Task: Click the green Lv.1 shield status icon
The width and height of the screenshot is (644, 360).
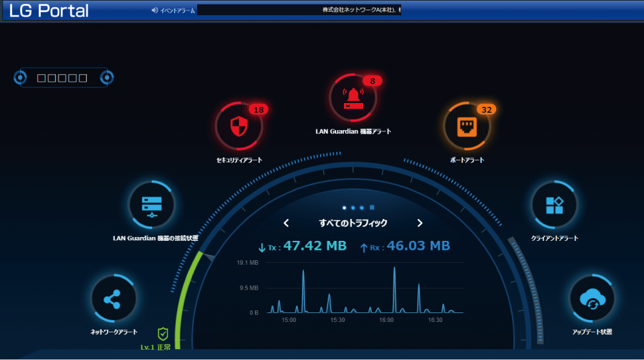Action: point(163,334)
